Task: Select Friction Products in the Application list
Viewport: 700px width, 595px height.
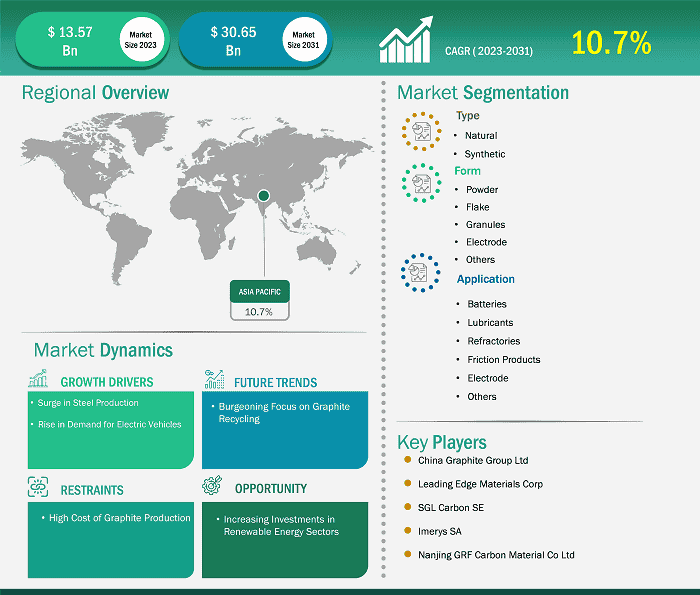Action: (504, 359)
